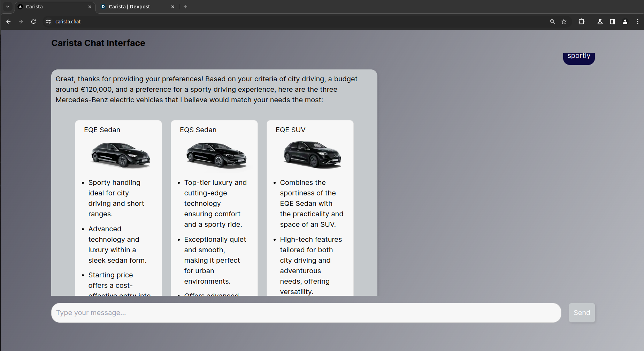Click the 'Exceptionally quiet and smooth' bullet
The height and width of the screenshot is (351, 644).
[215, 260]
